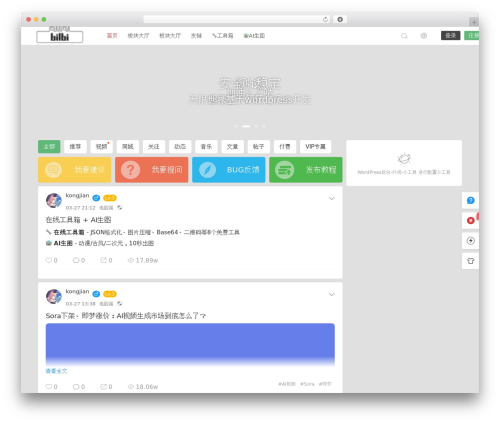
Task: Switch to the 文章 filter tab
Action: coord(232,147)
